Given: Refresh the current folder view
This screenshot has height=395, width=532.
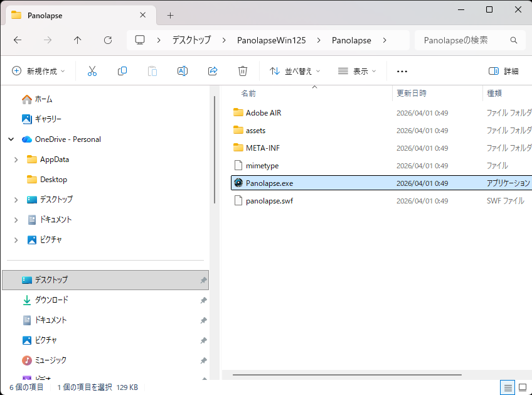Looking at the screenshot, I should 108,40.
